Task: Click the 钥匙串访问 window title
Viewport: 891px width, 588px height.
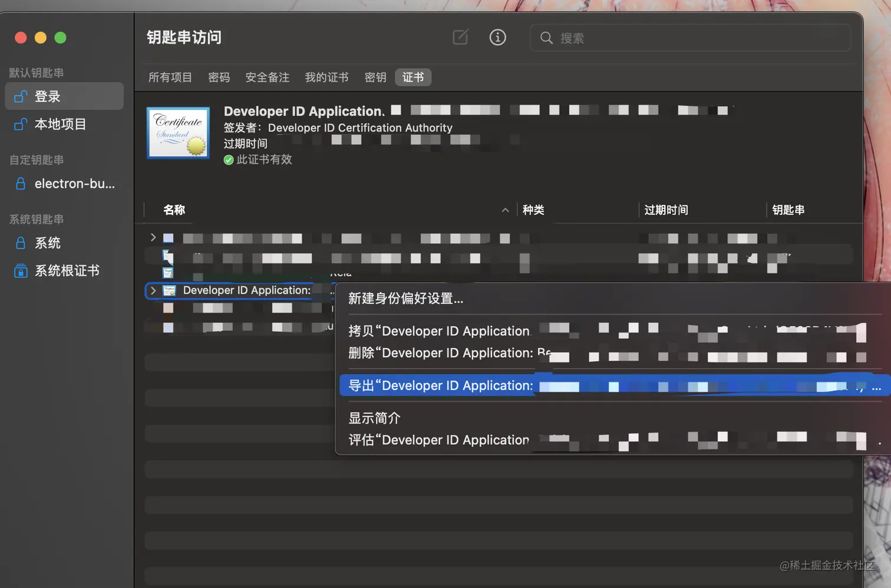Action: pyautogui.click(x=184, y=37)
